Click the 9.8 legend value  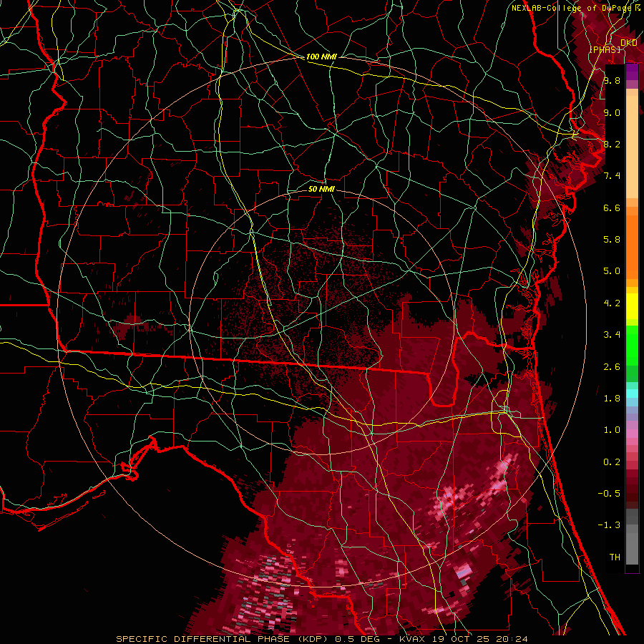pyautogui.click(x=612, y=80)
